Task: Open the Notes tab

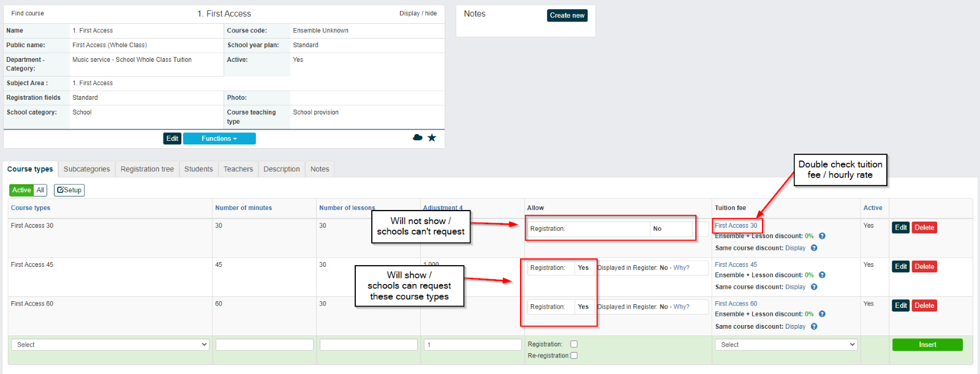Action: pos(320,169)
